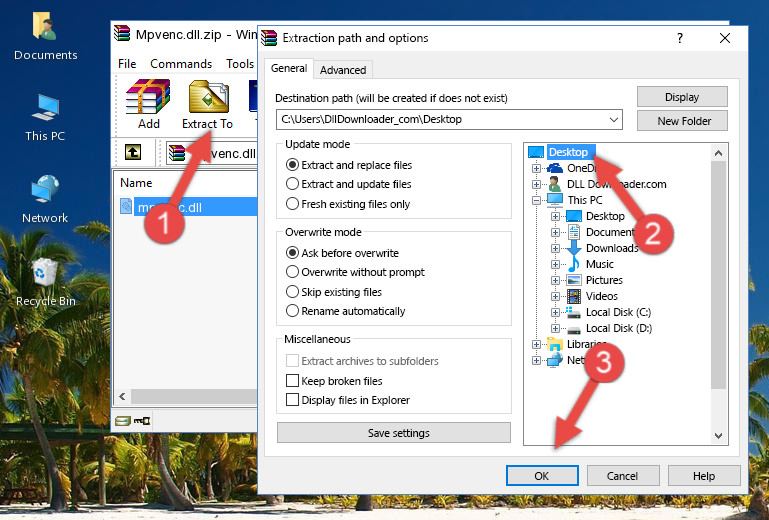Image resolution: width=769 pixels, height=520 pixels.
Task: Click the Desktop root icon in folder tree
Action: [x=536, y=152]
